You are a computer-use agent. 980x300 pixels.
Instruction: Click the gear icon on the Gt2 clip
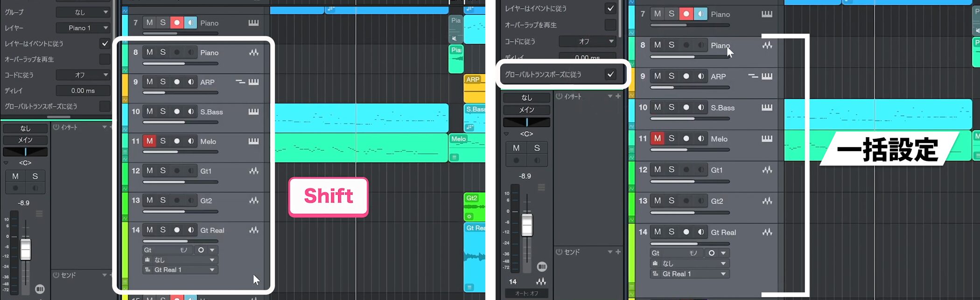[x=469, y=216]
